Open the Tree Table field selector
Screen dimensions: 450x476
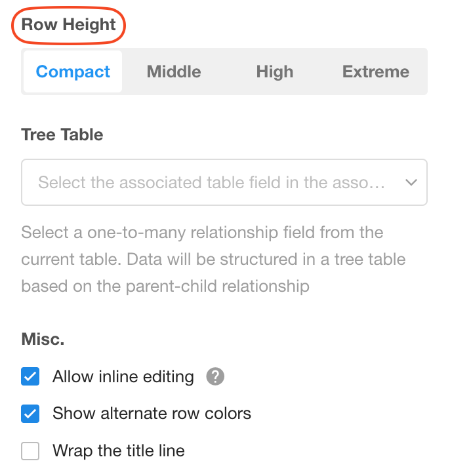pyautogui.click(x=224, y=182)
